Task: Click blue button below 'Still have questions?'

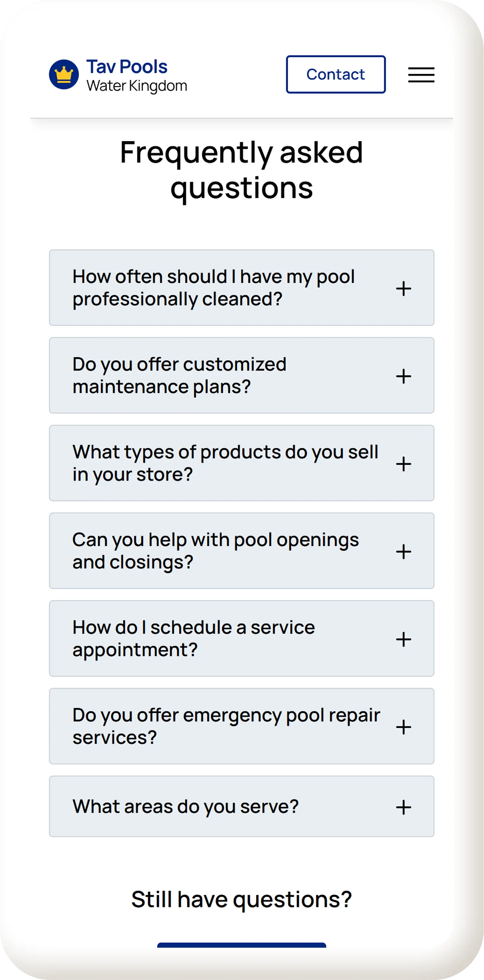Action: pos(241,945)
